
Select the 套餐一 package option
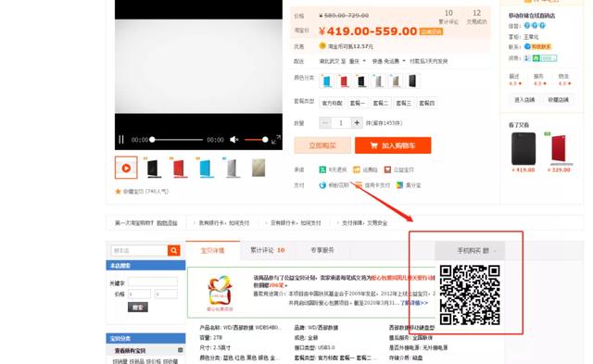tap(358, 103)
